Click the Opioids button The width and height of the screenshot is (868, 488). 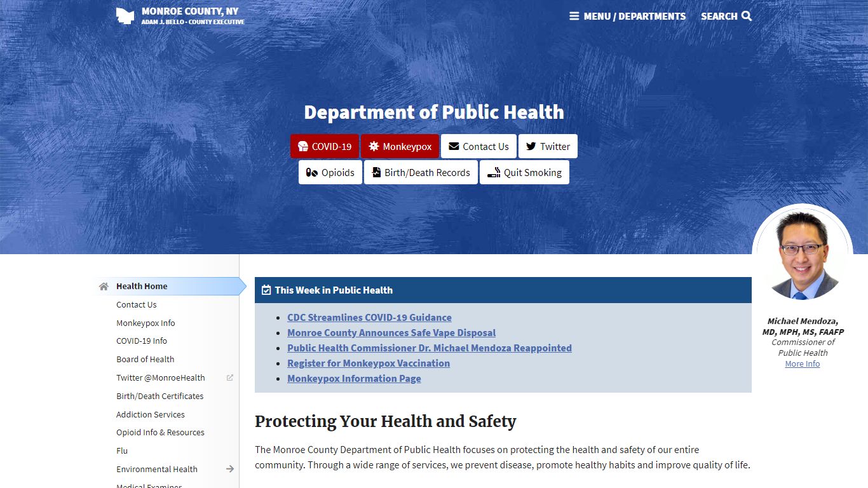coord(330,172)
